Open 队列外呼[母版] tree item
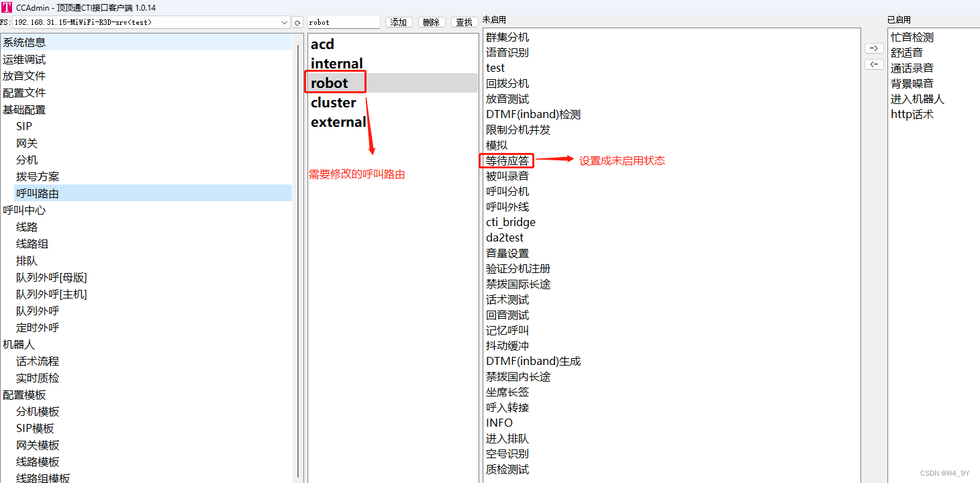The image size is (980, 483). 52,277
